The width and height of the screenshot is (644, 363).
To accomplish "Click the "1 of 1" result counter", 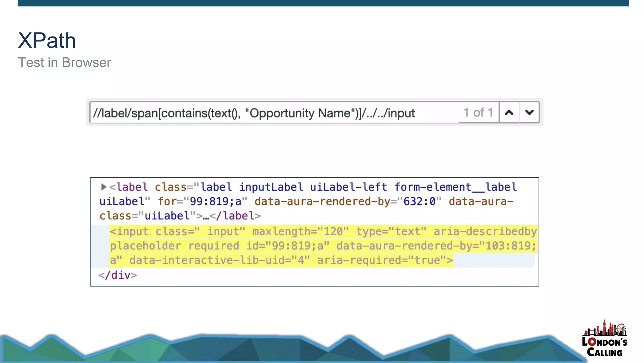I will pyautogui.click(x=478, y=112).
